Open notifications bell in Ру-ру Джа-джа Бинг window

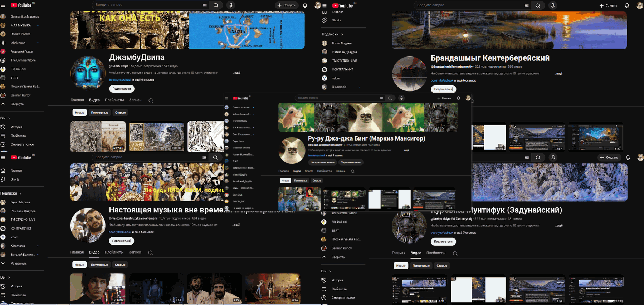[x=458, y=98]
